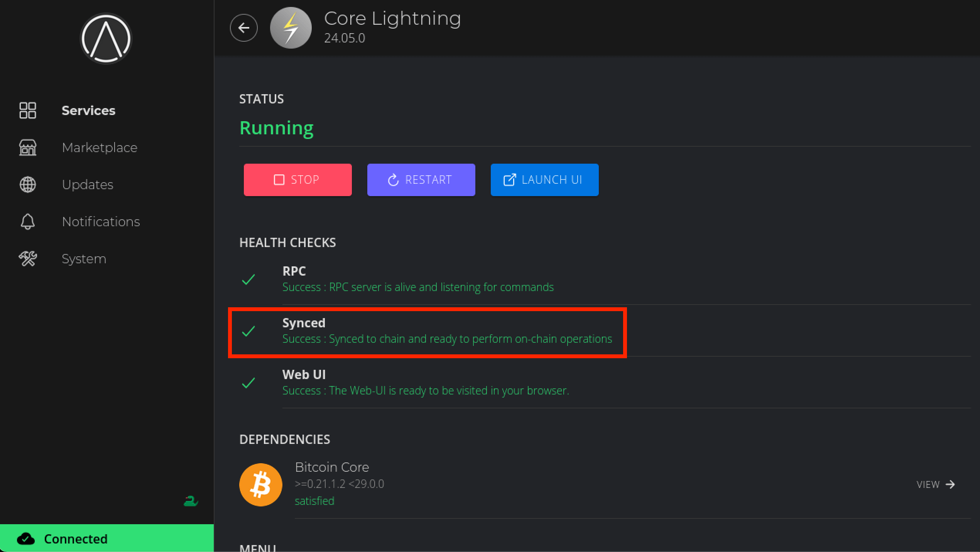This screenshot has height=552, width=980.
Task: Click the Notifications bell icon
Action: coord(28,222)
